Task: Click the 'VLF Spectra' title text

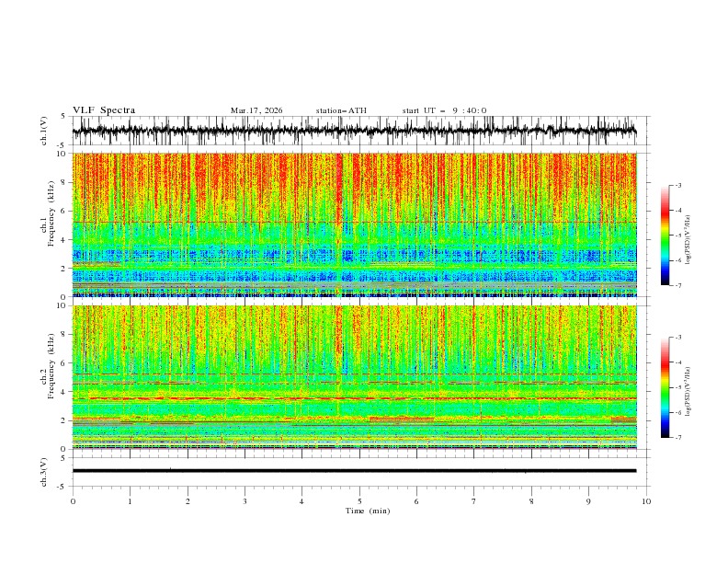Action: (104, 110)
